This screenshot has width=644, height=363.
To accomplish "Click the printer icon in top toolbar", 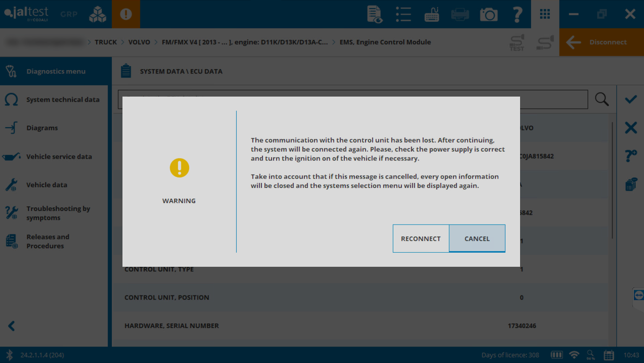I will [x=460, y=14].
